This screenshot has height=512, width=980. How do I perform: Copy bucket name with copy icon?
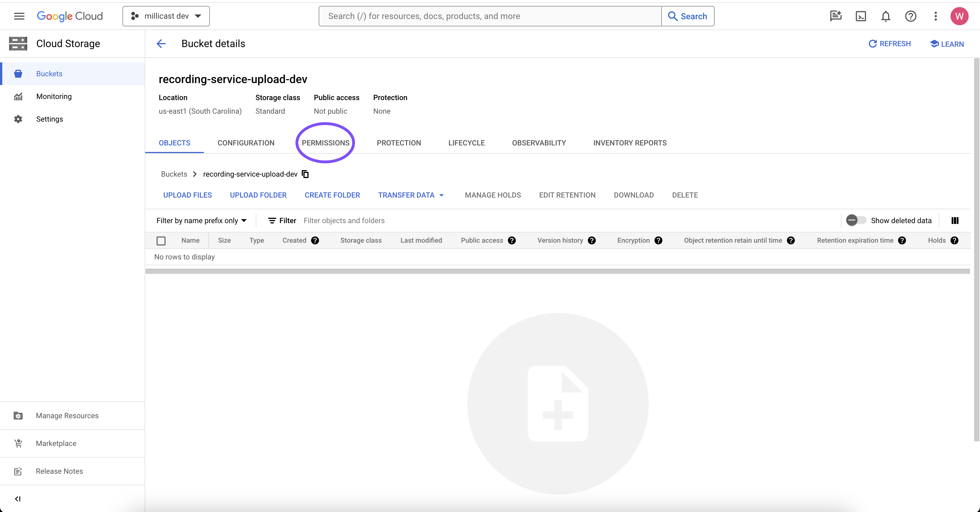[x=305, y=174]
